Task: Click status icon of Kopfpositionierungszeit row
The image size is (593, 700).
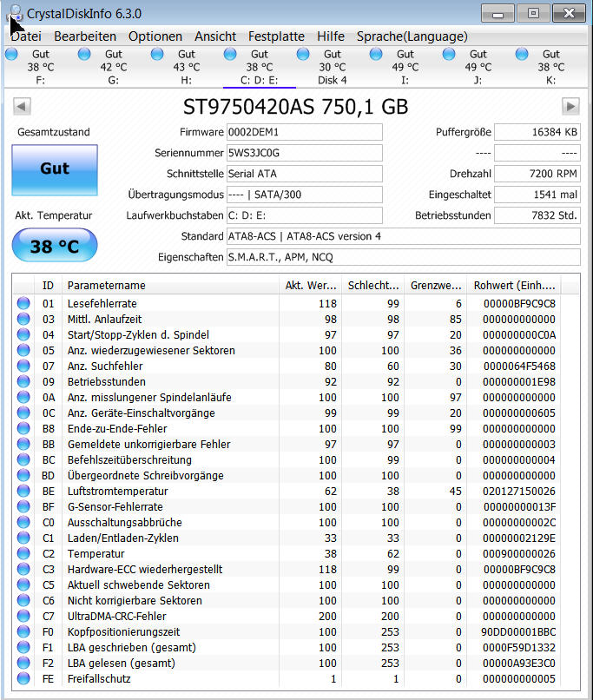Action: pos(23,631)
